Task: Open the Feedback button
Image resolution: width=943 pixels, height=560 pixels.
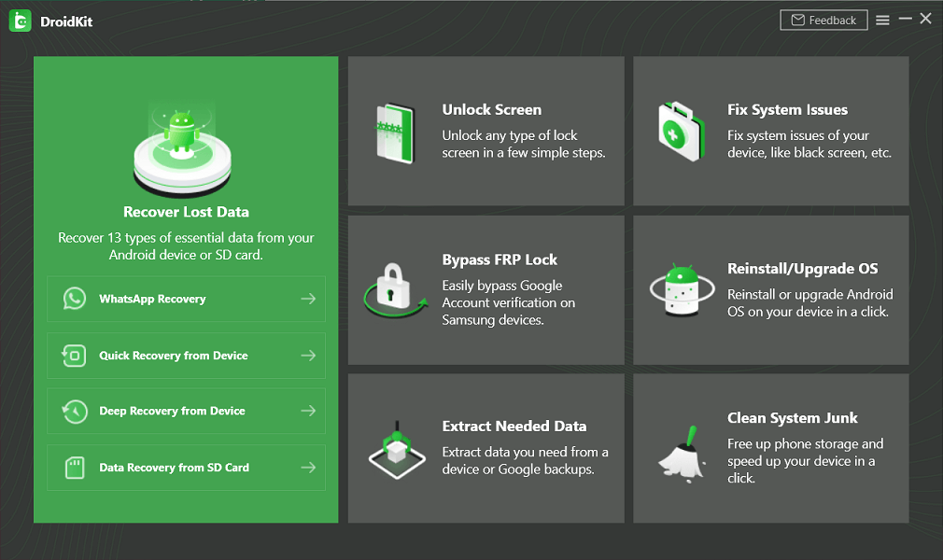Action: tap(823, 20)
